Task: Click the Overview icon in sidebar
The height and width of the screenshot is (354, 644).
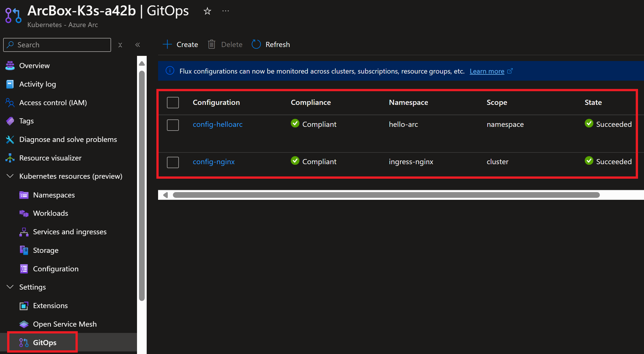Action: coord(10,66)
